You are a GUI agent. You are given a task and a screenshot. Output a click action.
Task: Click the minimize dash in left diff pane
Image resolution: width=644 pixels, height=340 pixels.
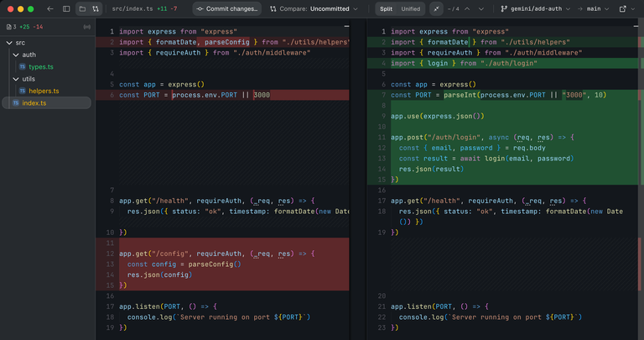346,26
